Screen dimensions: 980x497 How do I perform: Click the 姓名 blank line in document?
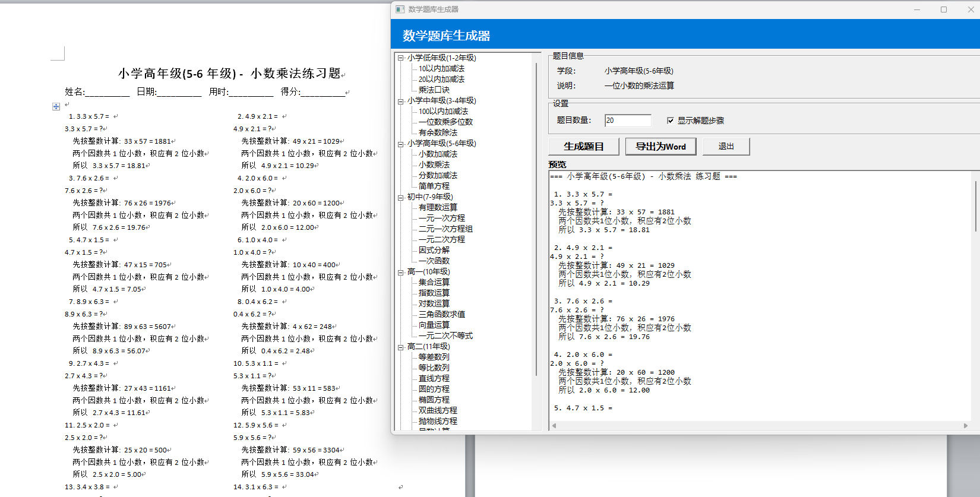(108, 92)
